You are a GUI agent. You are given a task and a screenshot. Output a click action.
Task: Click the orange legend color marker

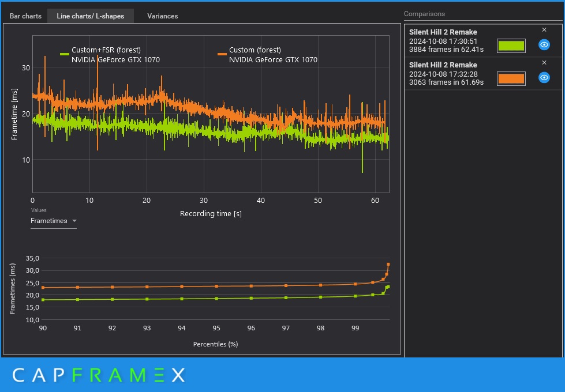[x=222, y=54]
